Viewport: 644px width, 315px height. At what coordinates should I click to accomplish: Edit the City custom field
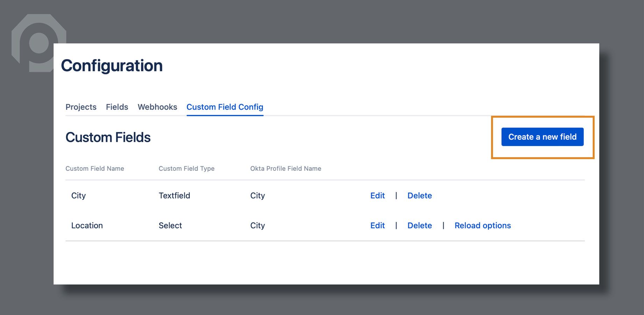click(377, 196)
